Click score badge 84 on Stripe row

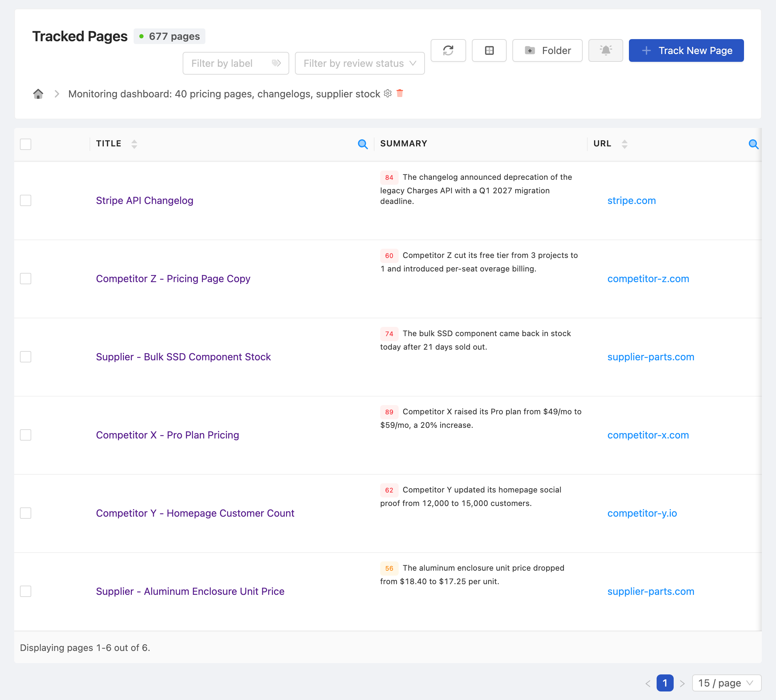(x=389, y=177)
